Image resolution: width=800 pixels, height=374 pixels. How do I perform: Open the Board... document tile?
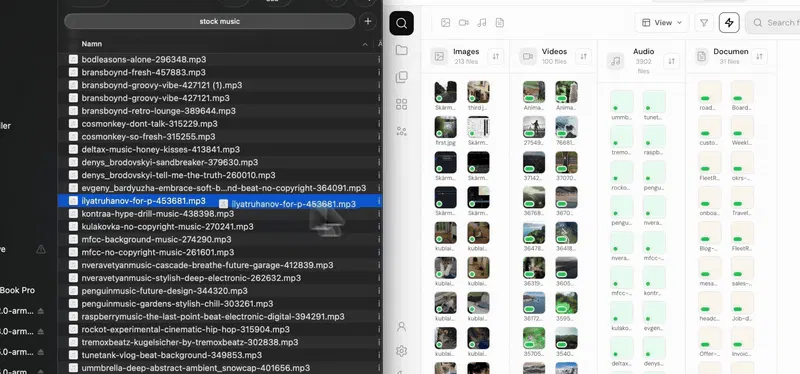click(742, 92)
